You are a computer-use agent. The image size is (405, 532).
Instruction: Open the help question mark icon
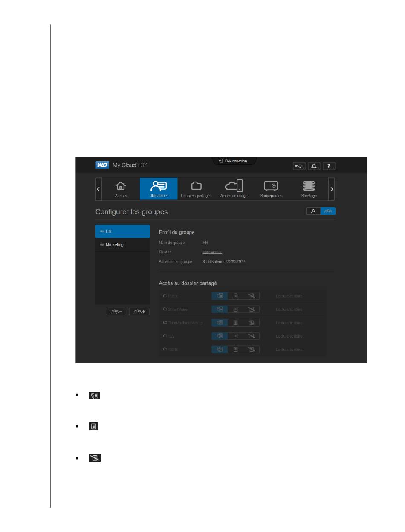pyautogui.click(x=329, y=166)
